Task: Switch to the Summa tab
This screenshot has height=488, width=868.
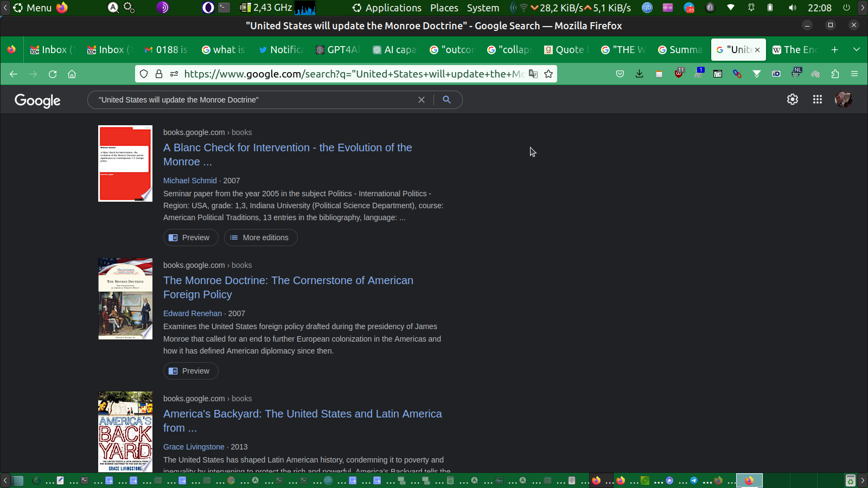Action: [680, 50]
